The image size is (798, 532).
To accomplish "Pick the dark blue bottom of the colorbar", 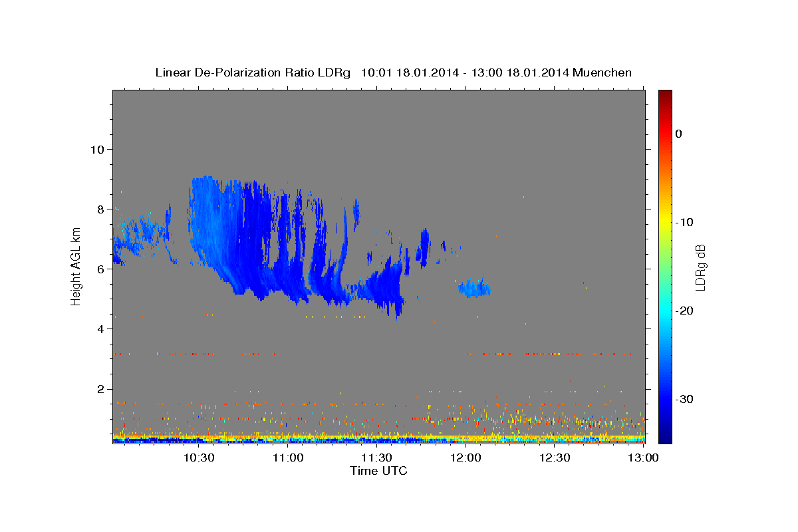I will [x=664, y=437].
